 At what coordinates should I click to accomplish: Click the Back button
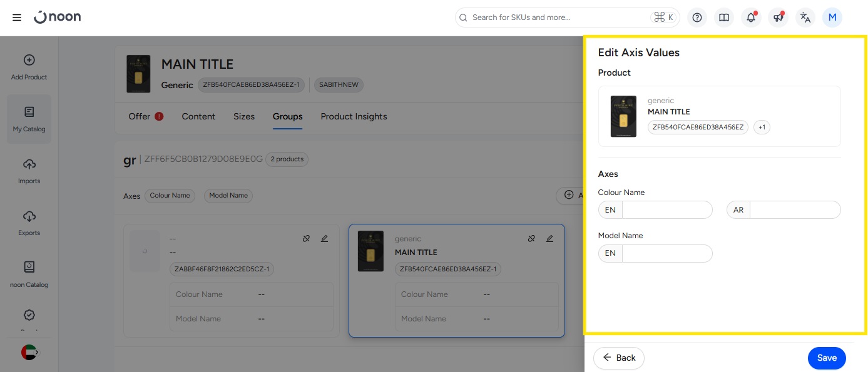618,358
